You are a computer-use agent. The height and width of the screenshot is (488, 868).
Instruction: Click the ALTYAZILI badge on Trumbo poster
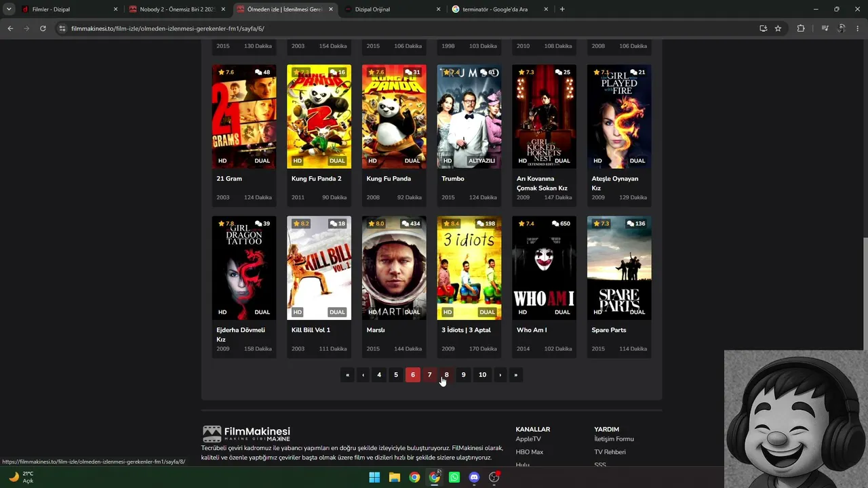tap(482, 161)
